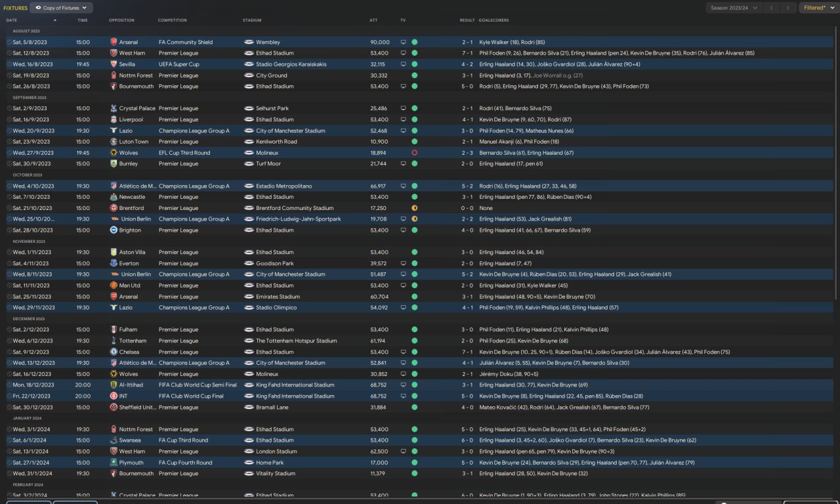840x504 pixels.
Task: Click the stadium icon beside Wembley
Action: tap(249, 42)
